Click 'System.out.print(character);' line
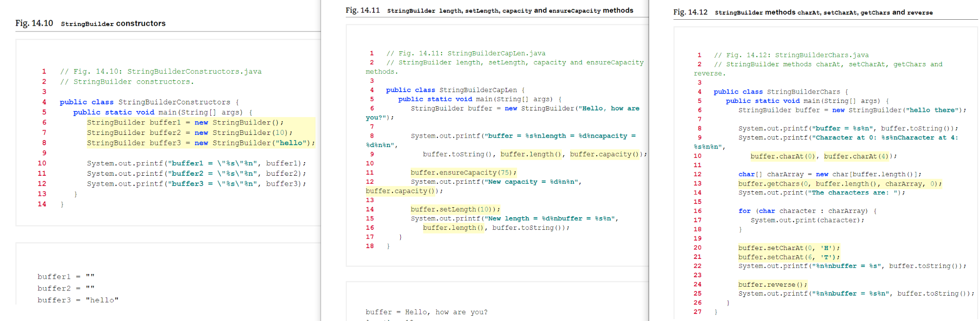Viewport: 980px width, 321px height. (807, 220)
